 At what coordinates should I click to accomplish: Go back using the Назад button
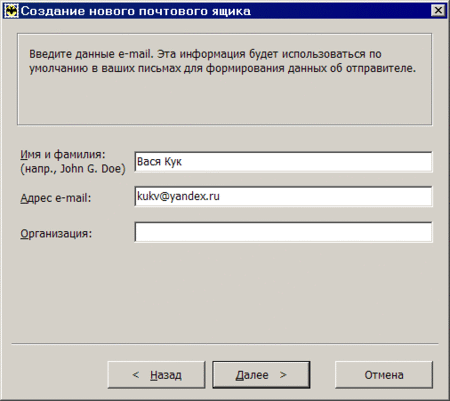[156, 375]
